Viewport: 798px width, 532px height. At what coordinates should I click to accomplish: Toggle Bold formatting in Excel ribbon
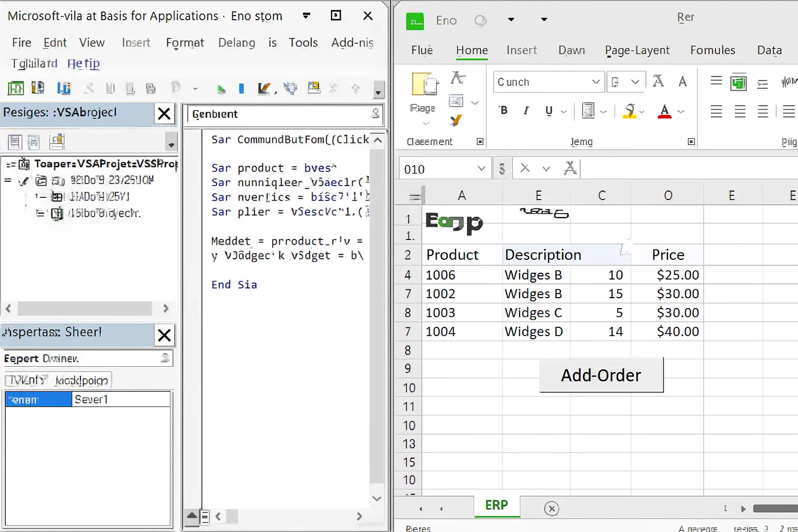pyautogui.click(x=503, y=111)
